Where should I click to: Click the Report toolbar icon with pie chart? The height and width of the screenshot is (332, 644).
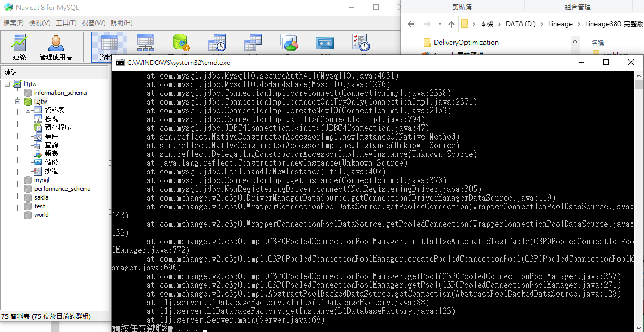[x=289, y=43]
